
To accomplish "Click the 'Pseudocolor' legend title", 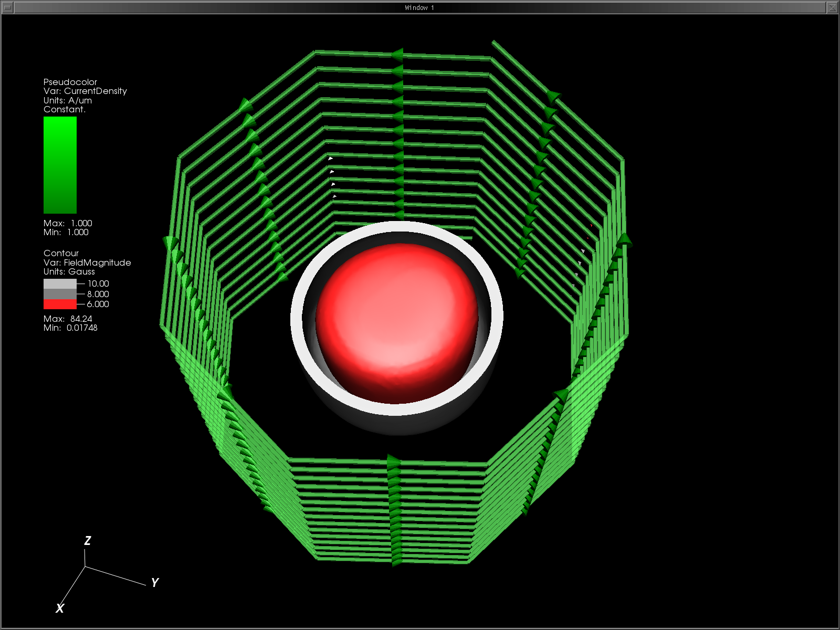I will coord(70,82).
